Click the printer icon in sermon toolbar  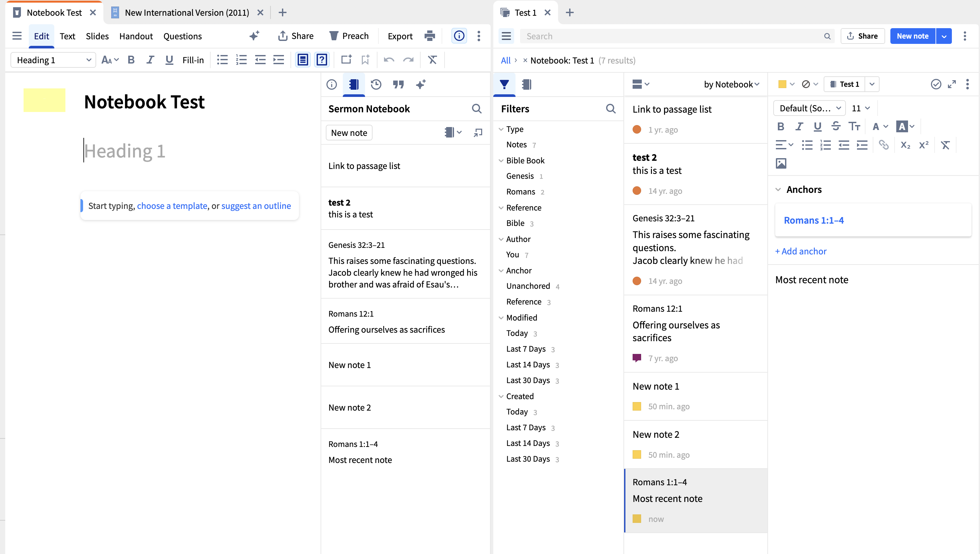pyautogui.click(x=429, y=36)
